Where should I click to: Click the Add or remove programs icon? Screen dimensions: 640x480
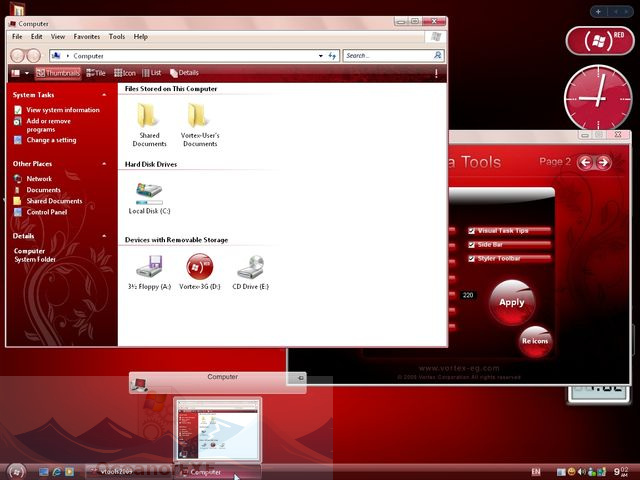(x=18, y=121)
